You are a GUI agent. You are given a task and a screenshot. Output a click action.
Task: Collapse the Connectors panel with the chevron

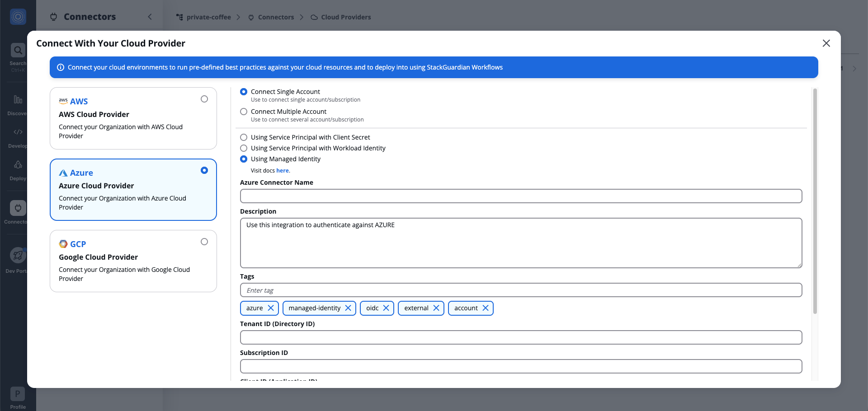click(x=150, y=17)
